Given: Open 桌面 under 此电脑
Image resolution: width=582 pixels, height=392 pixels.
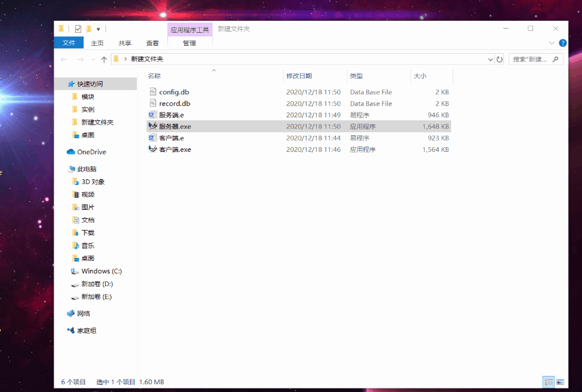Looking at the screenshot, I should click(88, 258).
